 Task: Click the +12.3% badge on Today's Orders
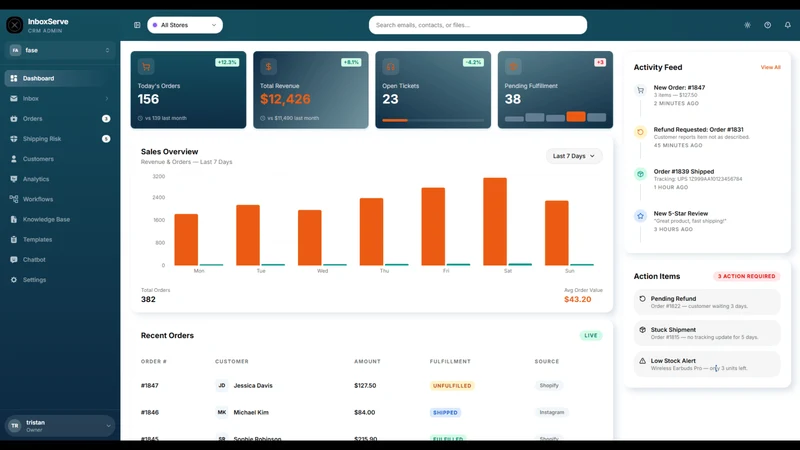(x=227, y=62)
